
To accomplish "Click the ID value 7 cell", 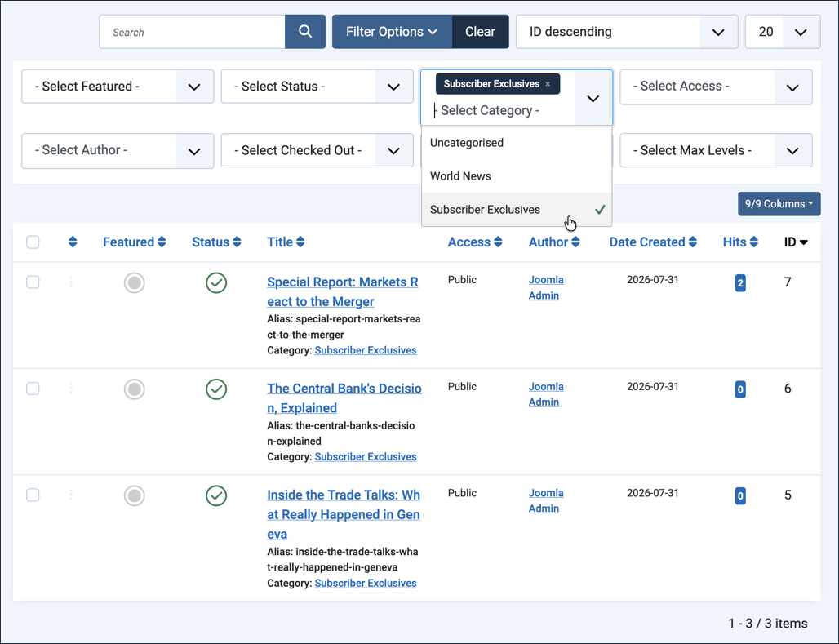I will coord(788,282).
